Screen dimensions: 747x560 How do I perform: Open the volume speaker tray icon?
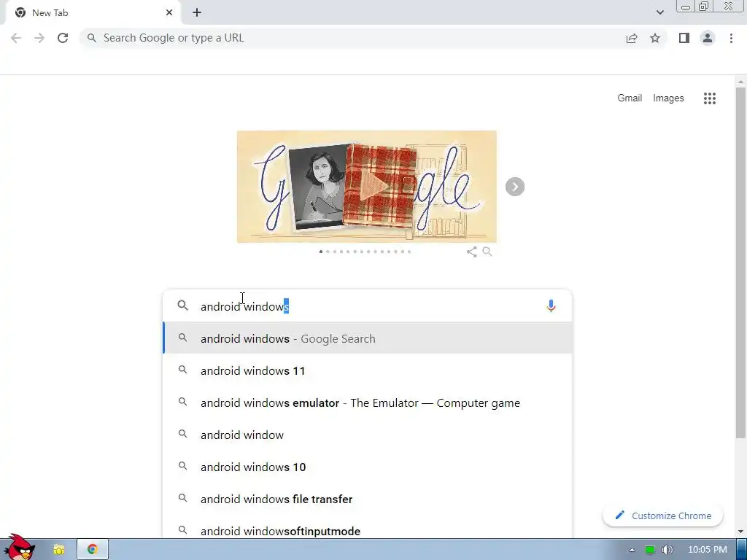tap(667, 550)
